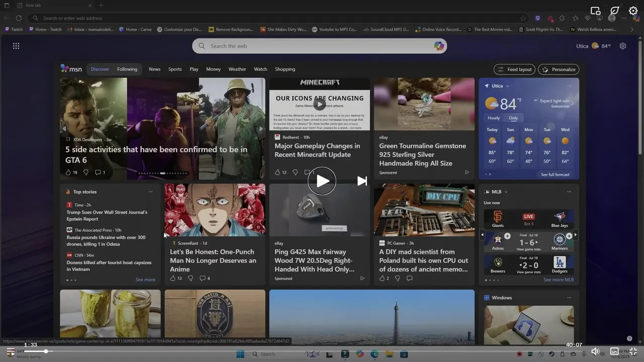Read Trump Sues Wall Street Journal story
This screenshot has height=362, width=644.
pos(107,216)
